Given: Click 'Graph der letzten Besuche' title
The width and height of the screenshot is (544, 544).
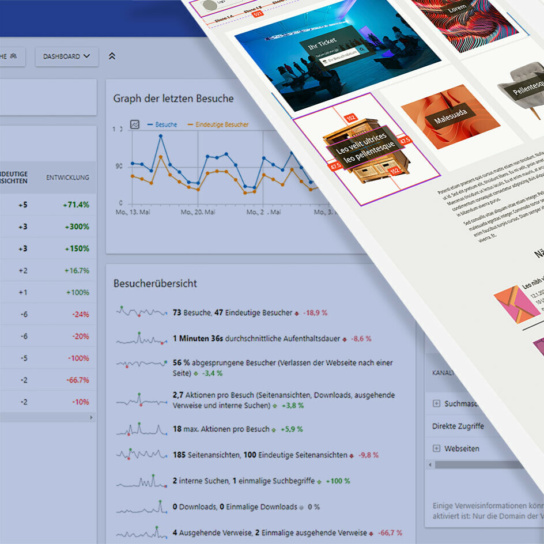Looking at the screenshot, I should coord(173,99).
